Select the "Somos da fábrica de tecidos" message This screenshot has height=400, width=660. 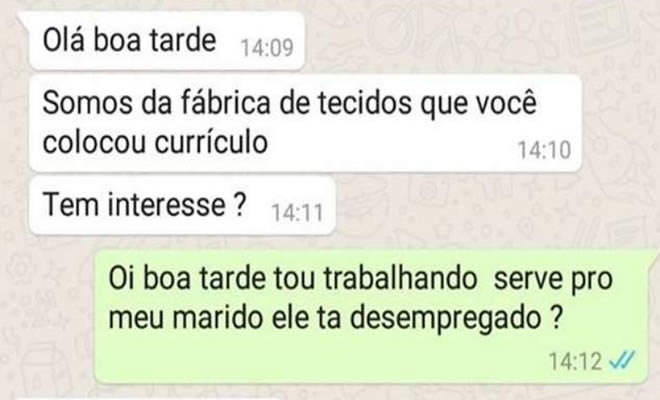click(306, 123)
